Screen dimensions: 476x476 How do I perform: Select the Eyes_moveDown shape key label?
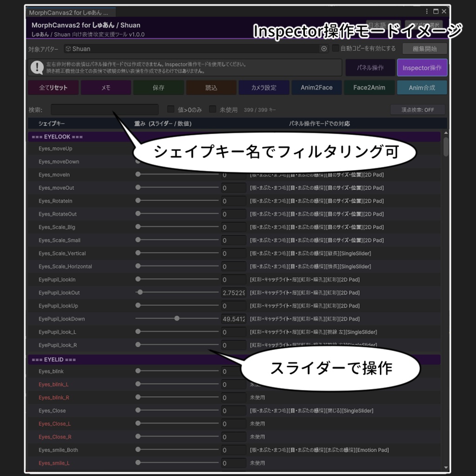pos(59,162)
